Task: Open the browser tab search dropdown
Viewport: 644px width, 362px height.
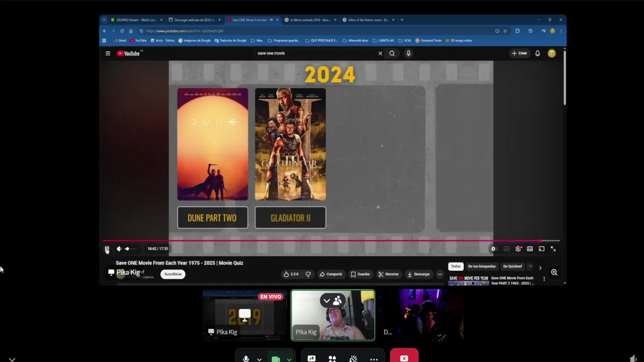Action: [104, 20]
